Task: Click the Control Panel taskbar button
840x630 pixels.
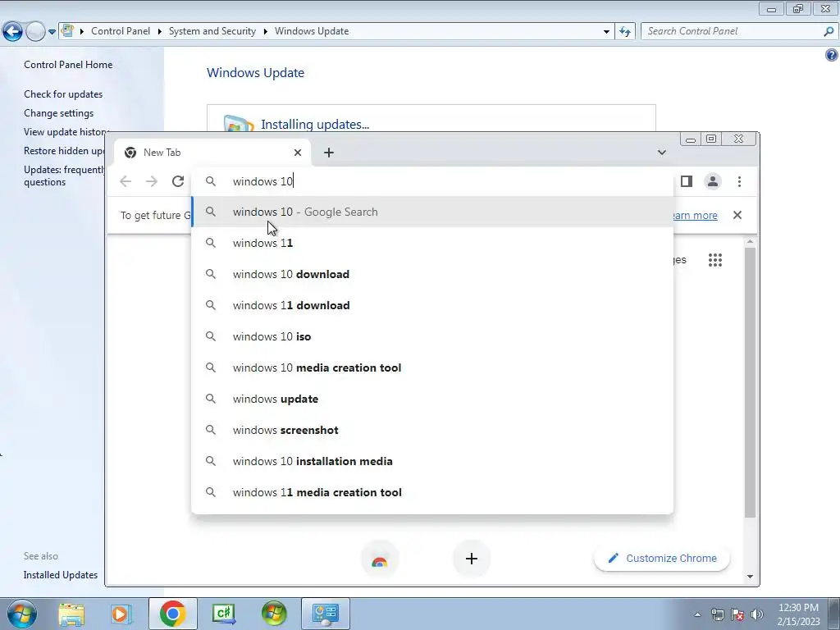Action: [325, 614]
